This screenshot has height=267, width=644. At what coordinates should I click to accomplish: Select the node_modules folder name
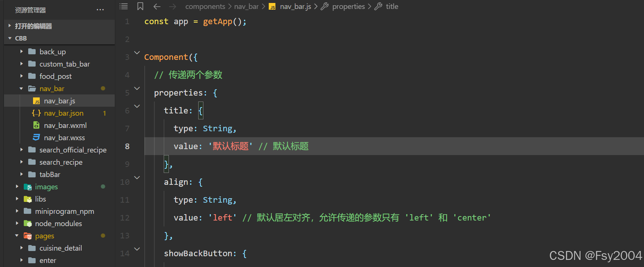[58, 223]
